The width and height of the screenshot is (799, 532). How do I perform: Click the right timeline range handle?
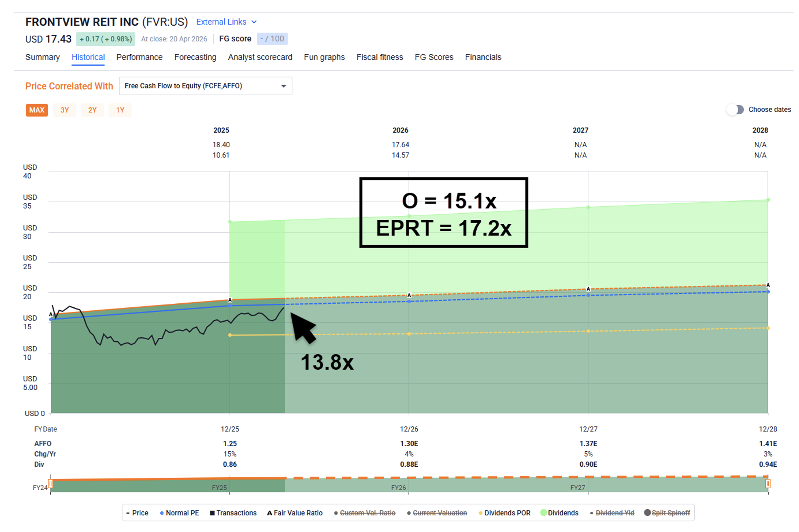click(x=767, y=483)
